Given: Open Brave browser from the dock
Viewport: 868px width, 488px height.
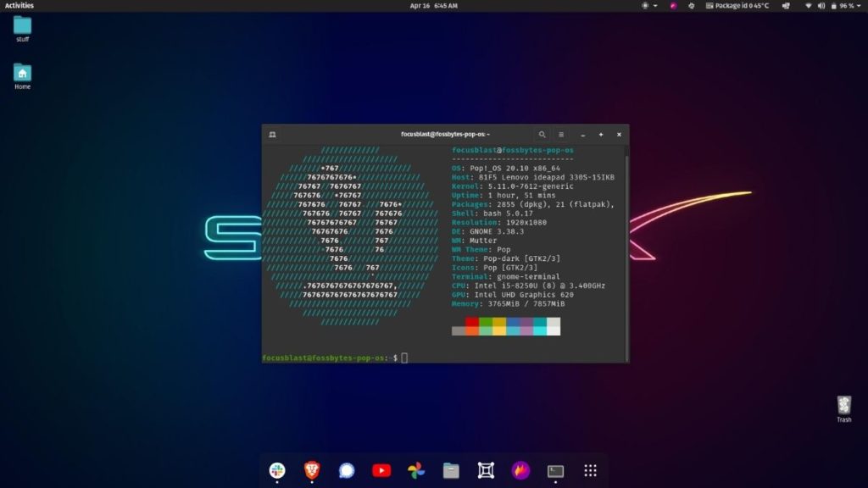Looking at the screenshot, I should (312, 471).
